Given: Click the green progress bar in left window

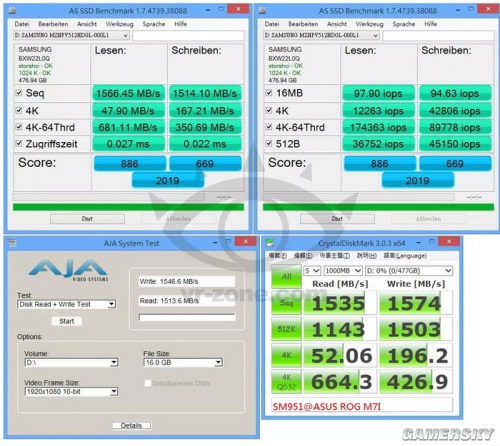Looking at the screenshot, I should 128,207.
